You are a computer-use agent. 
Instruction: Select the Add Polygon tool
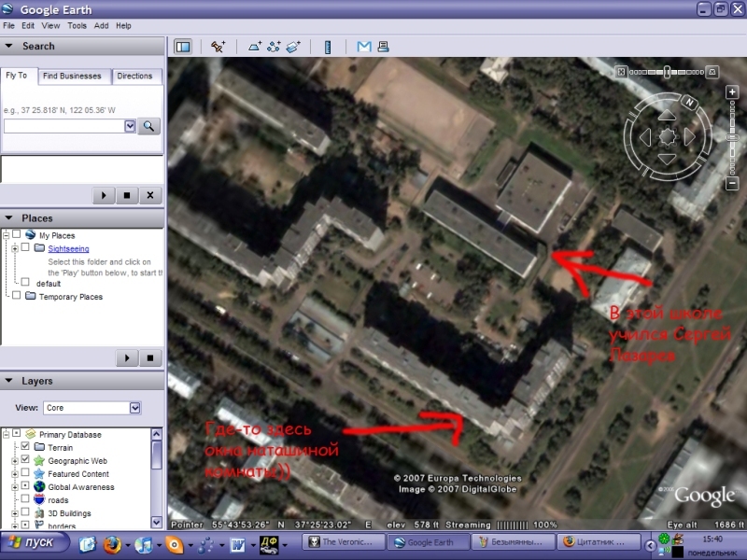point(255,46)
